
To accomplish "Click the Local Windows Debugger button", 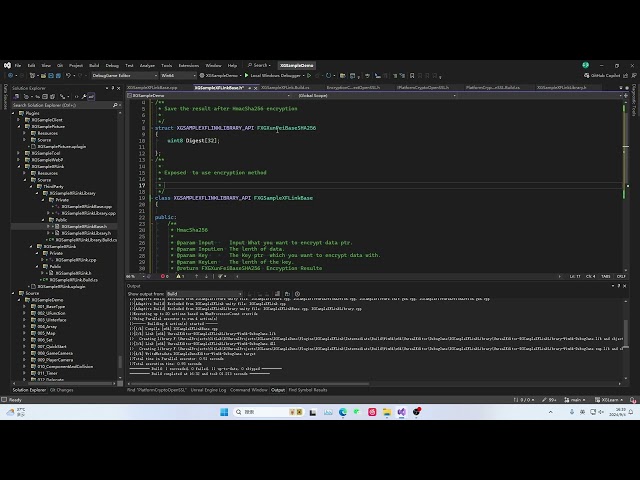I will [275, 76].
